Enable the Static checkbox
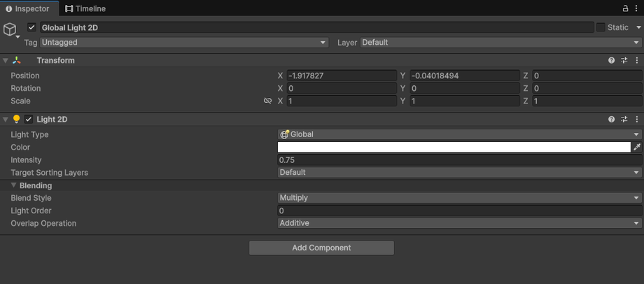Viewport: 644px width, 284px height. [601, 27]
